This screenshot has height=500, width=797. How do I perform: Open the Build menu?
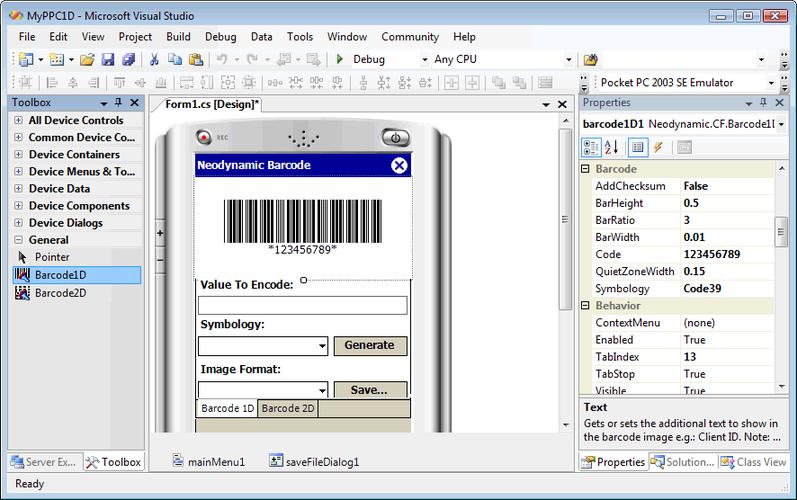tap(179, 37)
